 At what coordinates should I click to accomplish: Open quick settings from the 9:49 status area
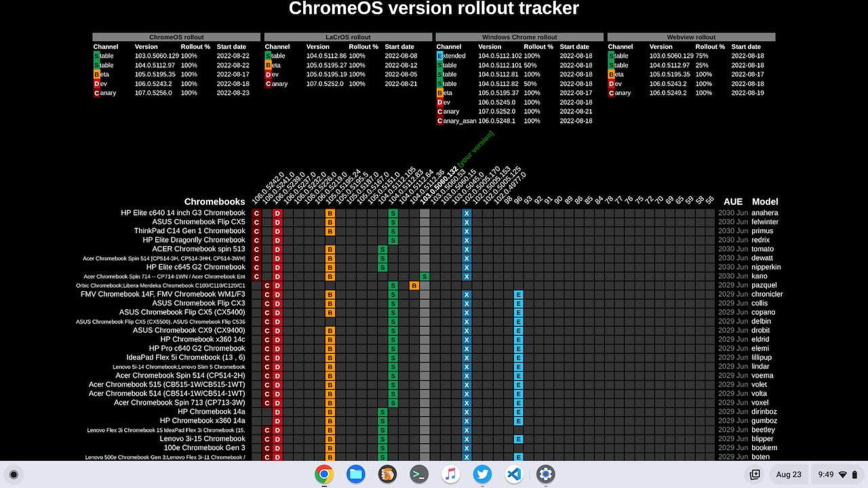(838, 474)
